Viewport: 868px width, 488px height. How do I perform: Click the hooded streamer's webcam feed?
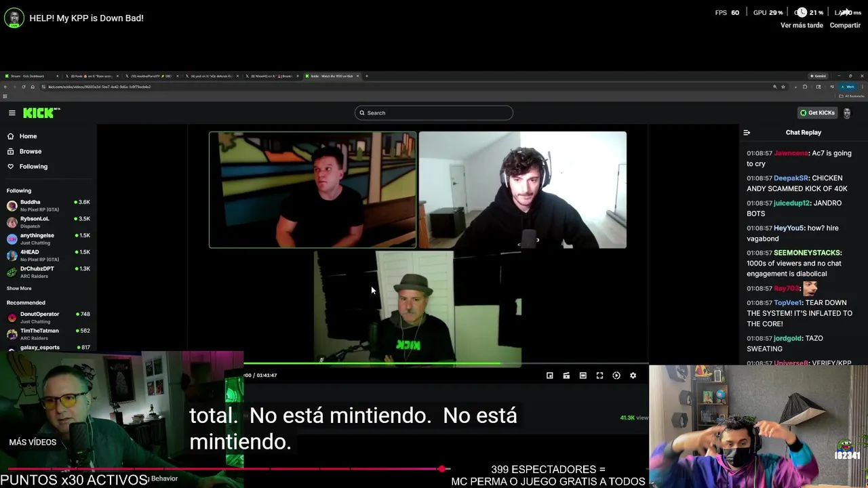click(x=523, y=190)
